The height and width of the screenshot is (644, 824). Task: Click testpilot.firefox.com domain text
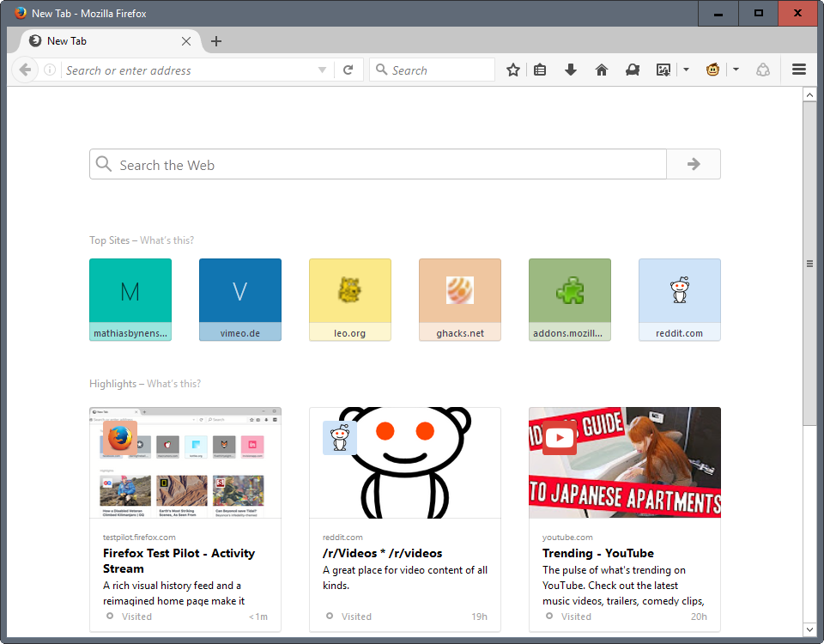coord(139,538)
